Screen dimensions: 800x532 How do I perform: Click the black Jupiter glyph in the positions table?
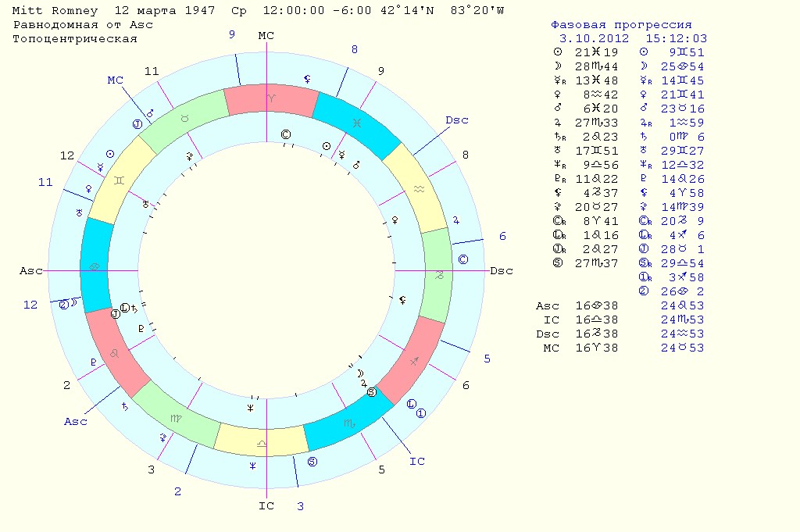[558, 123]
